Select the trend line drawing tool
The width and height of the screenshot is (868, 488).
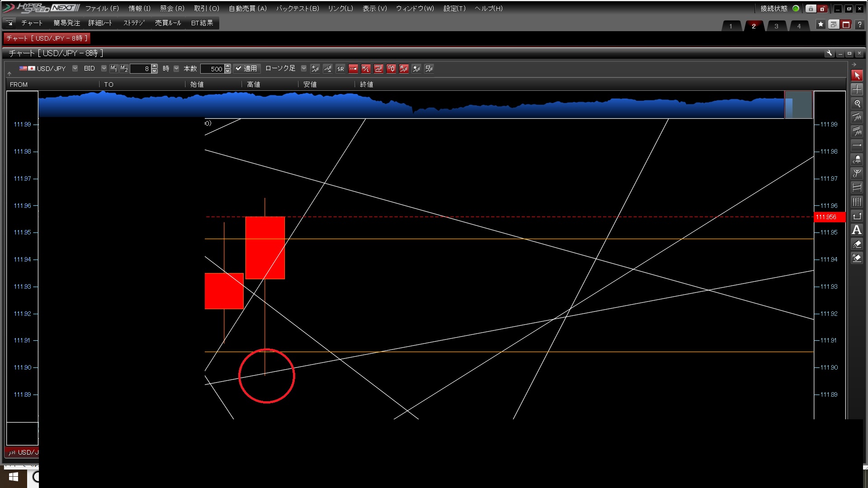(x=857, y=117)
